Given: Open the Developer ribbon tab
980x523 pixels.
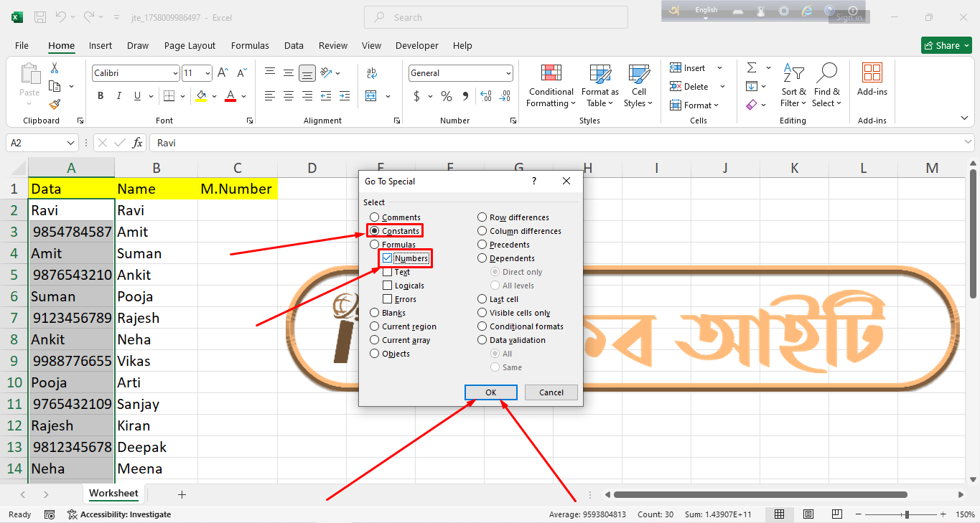Looking at the screenshot, I should pyautogui.click(x=416, y=44).
